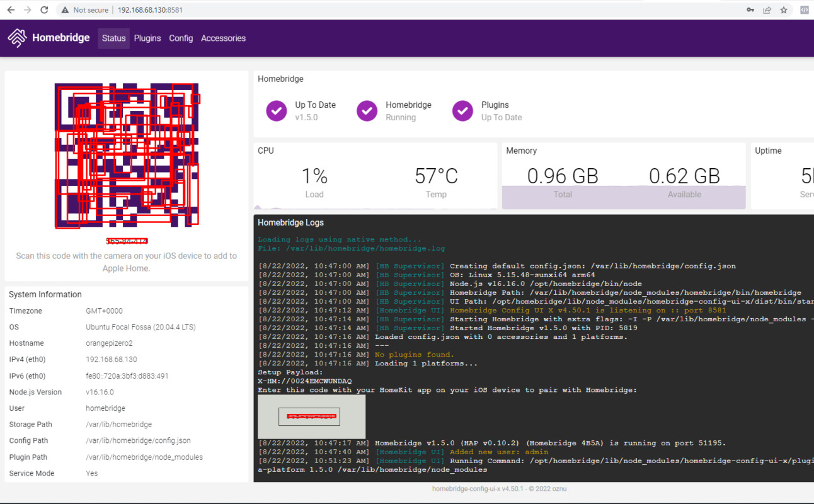Screen dimensions: 814x504
Task: Switch to the Plugins tab
Action: 147,38
